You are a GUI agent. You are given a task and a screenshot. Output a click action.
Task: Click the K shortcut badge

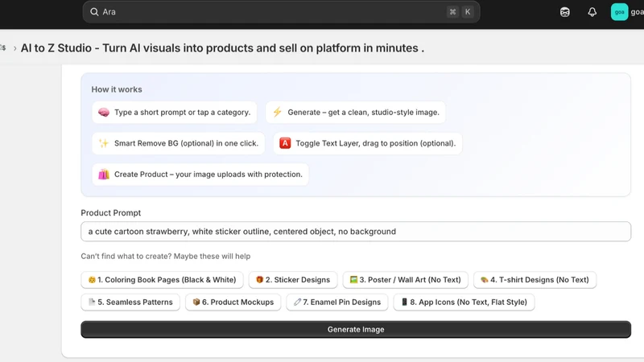click(468, 12)
